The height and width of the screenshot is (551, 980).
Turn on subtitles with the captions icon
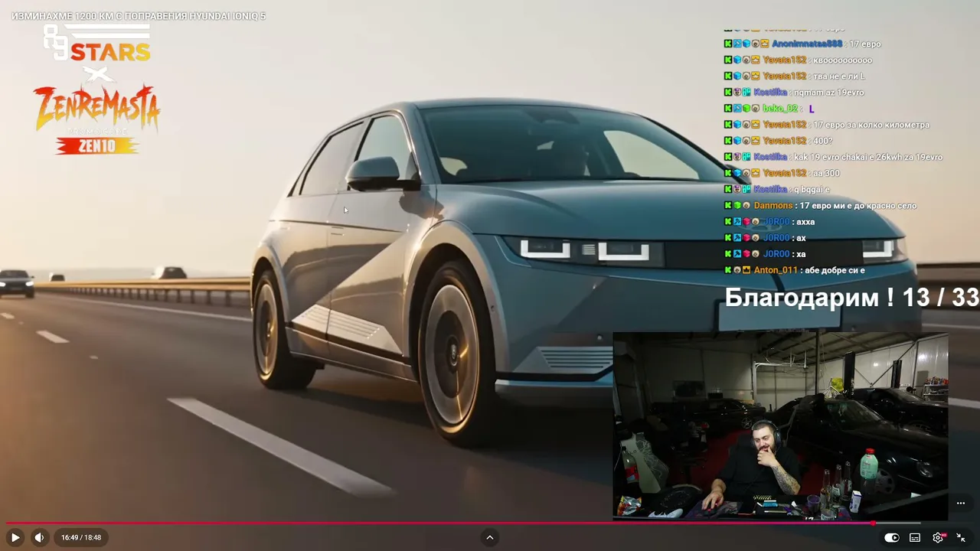pyautogui.click(x=915, y=537)
